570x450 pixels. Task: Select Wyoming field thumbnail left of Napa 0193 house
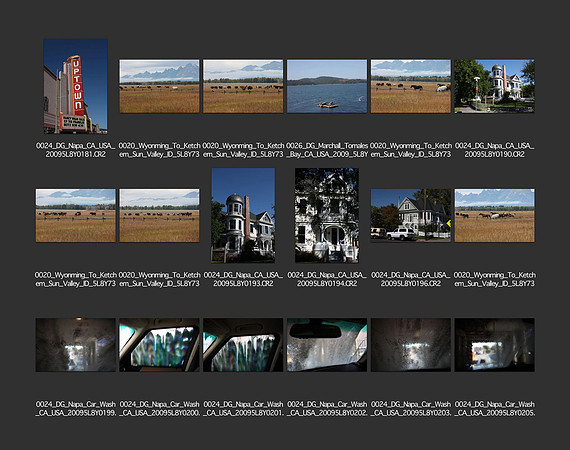pyautogui.click(x=159, y=215)
